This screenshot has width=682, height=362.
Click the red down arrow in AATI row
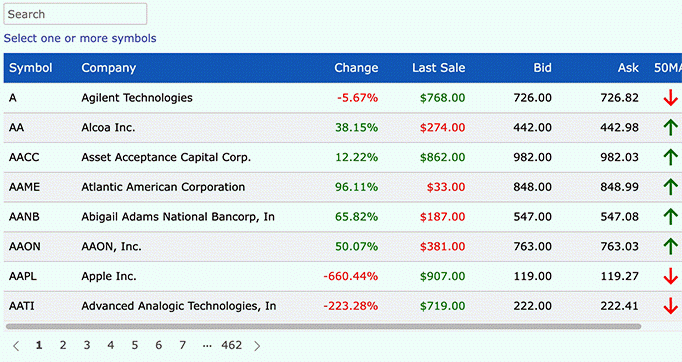point(670,306)
